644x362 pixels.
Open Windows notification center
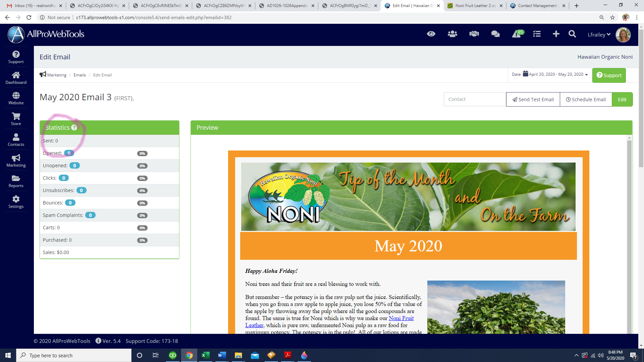click(634, 355)
